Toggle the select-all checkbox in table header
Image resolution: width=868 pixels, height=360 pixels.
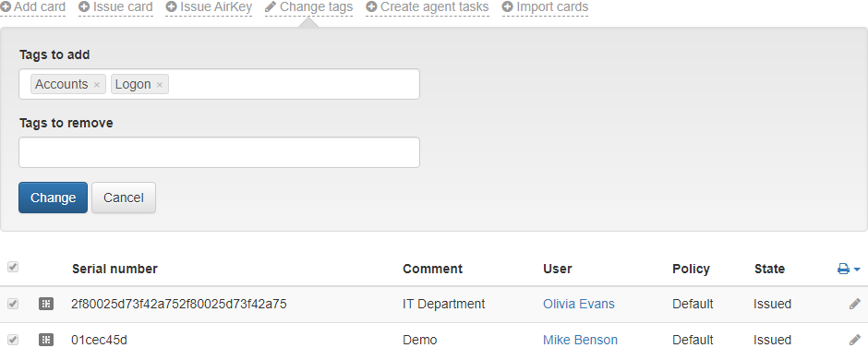13,267
